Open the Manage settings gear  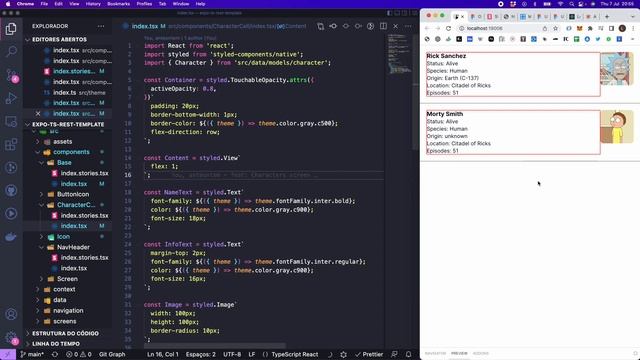[x=11, y=338]
